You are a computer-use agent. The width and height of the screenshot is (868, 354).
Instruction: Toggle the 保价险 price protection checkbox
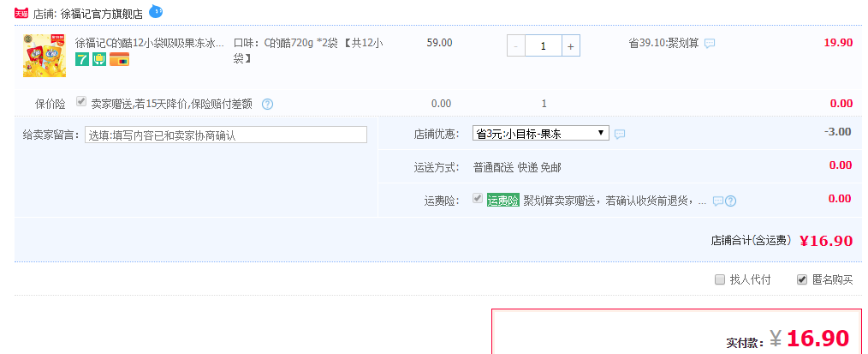click(x=81, y=102)
